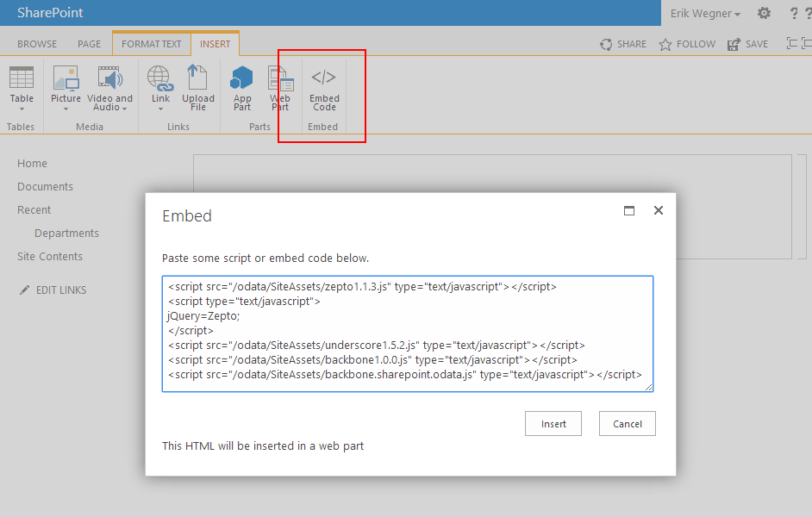Open Site Contents in left navigation
This screenshot has height=517, width=812.
[x=50, y=257]
